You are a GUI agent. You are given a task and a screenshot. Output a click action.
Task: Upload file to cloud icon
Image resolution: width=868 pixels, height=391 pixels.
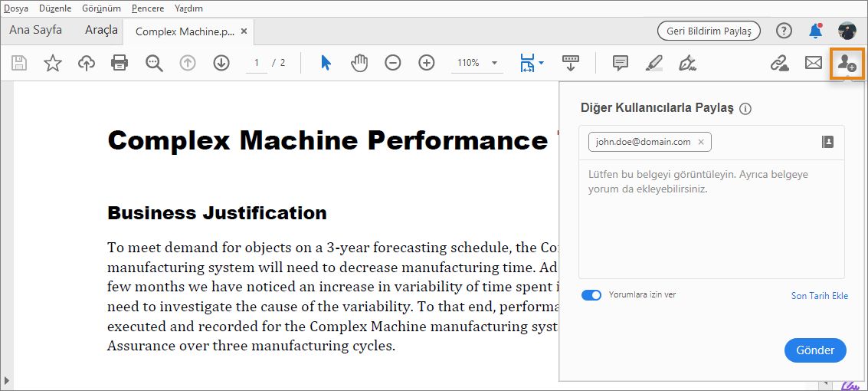pos(87,63)
